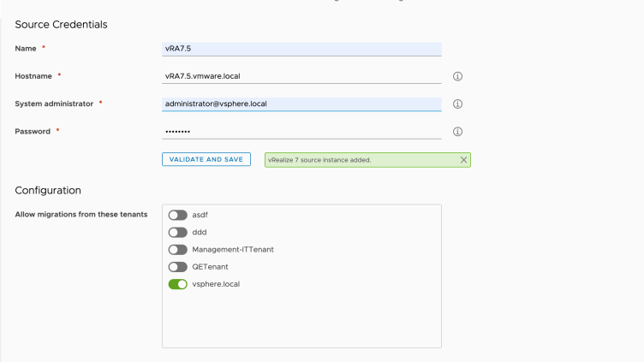This screenshot has width=644, height=362.
Task: Click the info icon beside Password field
Action: pyautogui.click(x=457, y=132)
